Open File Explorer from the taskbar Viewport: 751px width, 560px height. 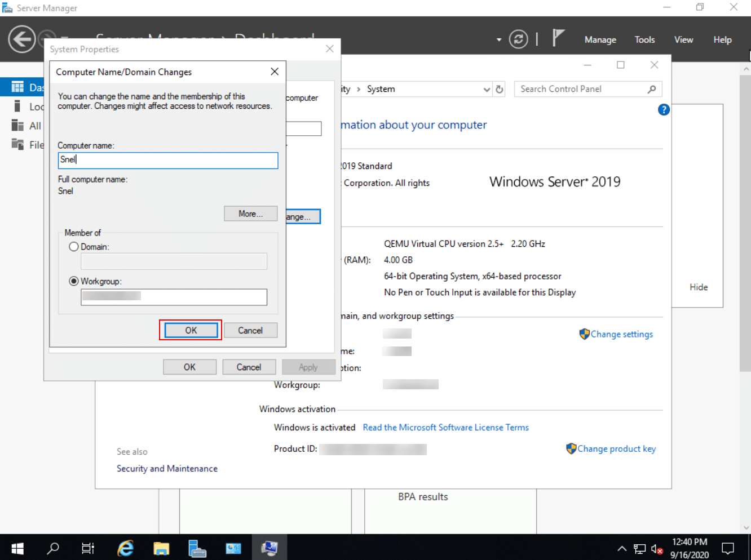pos(161,548)
